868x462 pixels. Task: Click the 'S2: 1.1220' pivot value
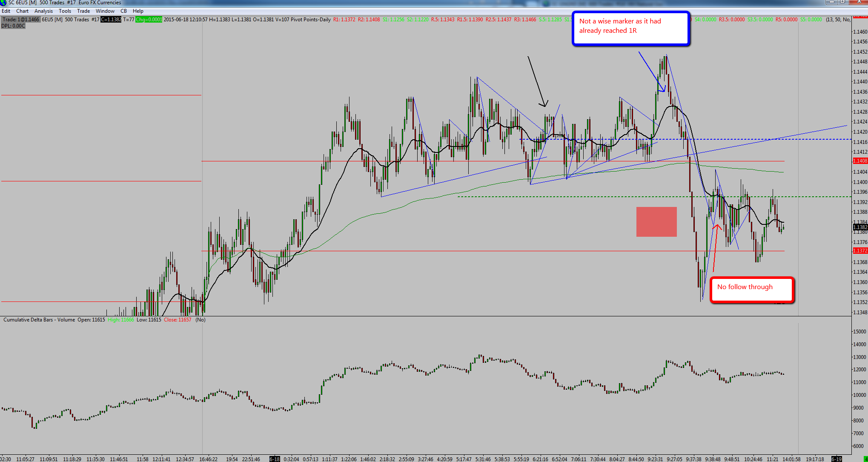[x=418, y=20]
